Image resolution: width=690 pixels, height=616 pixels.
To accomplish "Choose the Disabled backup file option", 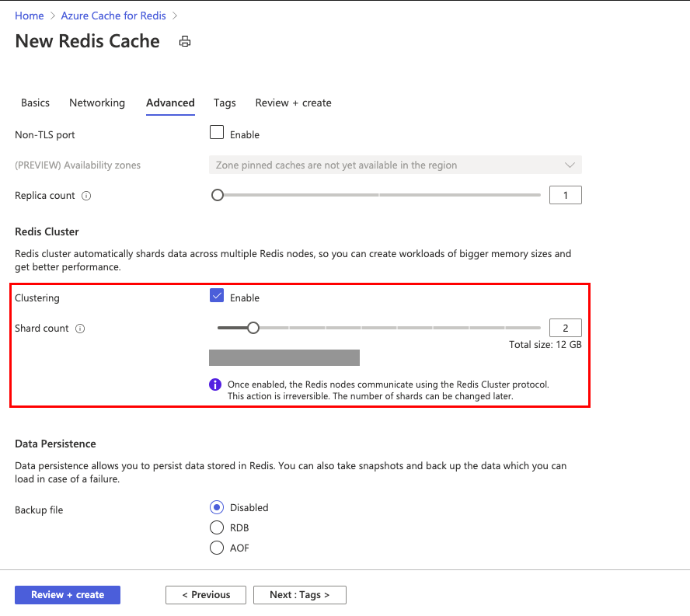I will click(216, 507).
